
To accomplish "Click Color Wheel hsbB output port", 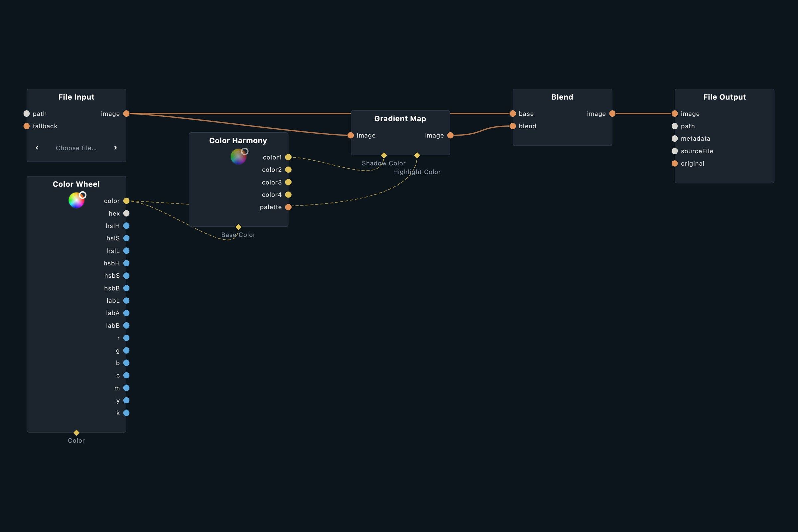I will point(126,288).
